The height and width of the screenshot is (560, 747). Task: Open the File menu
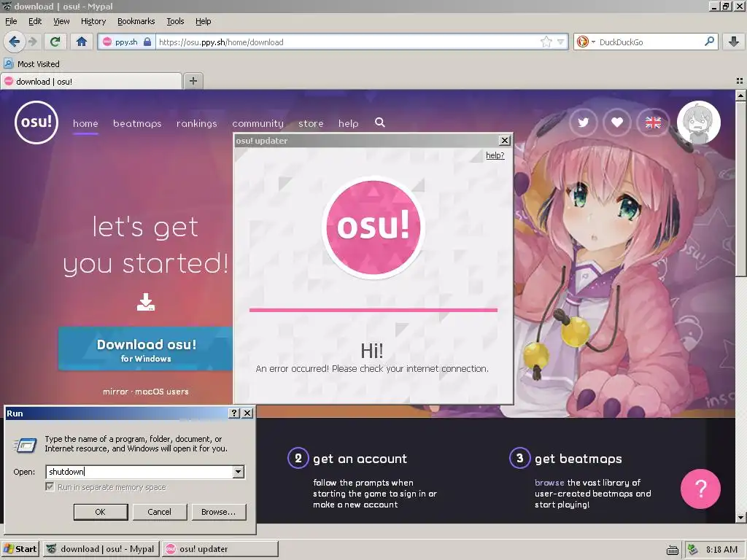click(11, 21)
